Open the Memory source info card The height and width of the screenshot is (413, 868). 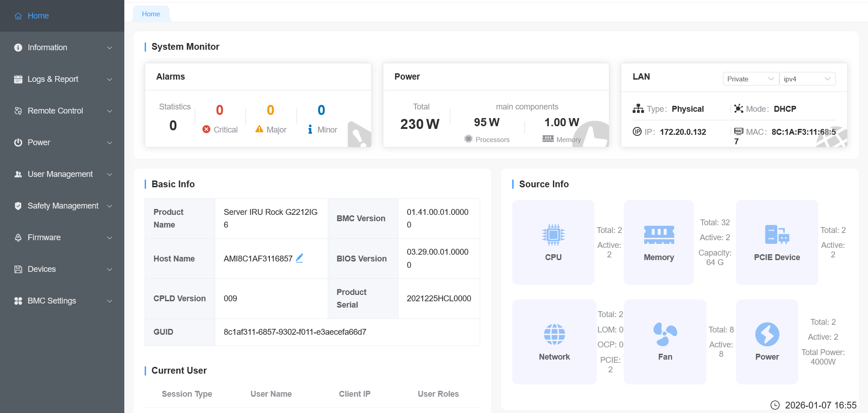pyautogui.click(x=659, y=242)
